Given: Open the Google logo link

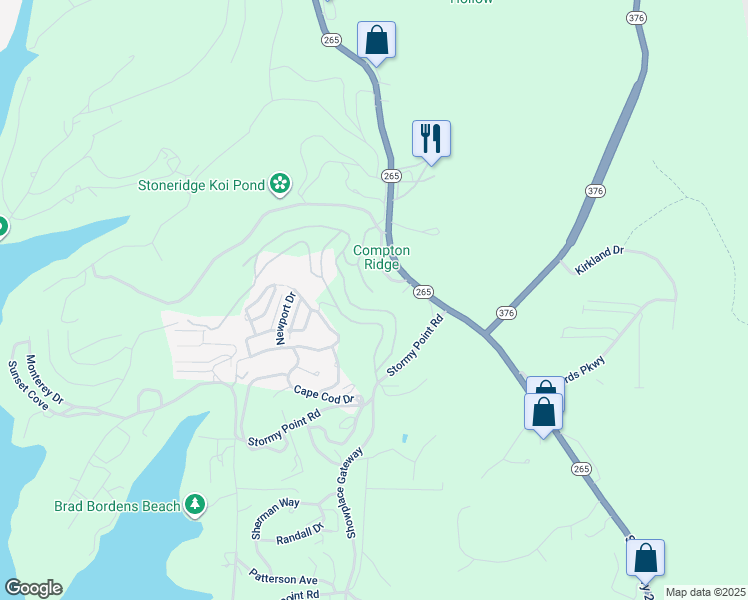Looking at the screenshot, I should coord(33,588).
